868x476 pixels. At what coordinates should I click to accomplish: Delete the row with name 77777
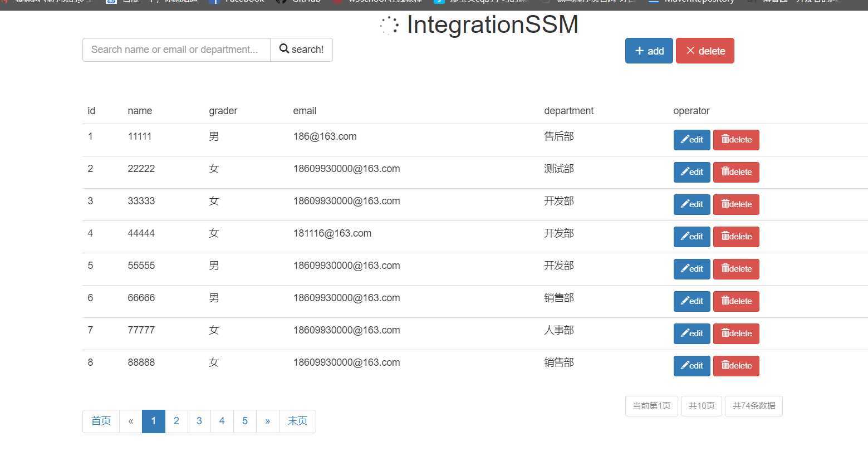(736, 333)
